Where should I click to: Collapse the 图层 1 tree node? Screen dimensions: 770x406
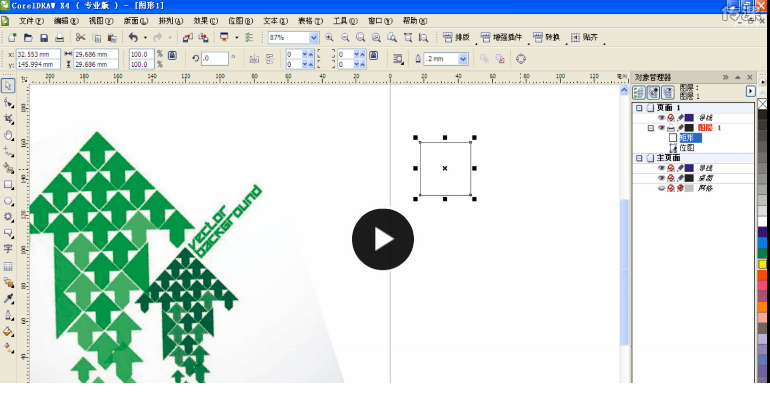tap(651, 128)
